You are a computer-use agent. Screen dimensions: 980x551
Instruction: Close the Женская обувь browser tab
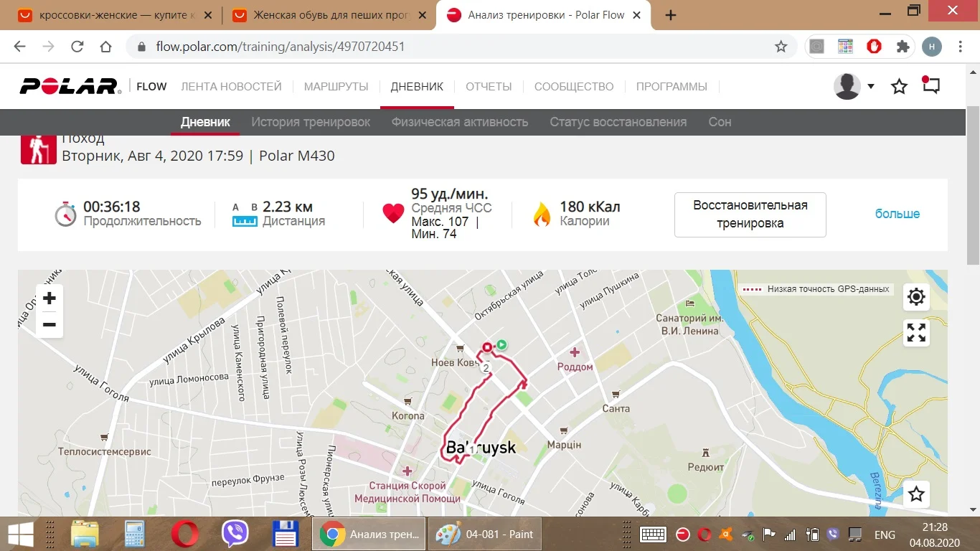pos(423,15)
